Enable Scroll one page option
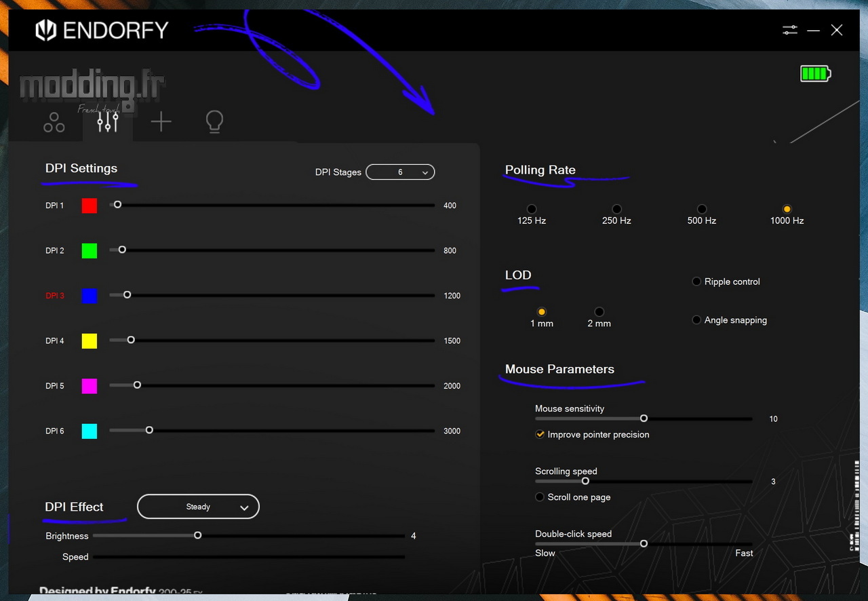868x601 pixels. pyautogui.click(x=540, y=497)
